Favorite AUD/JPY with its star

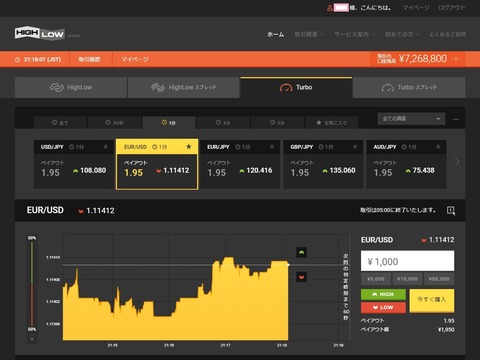click(438, 147)
